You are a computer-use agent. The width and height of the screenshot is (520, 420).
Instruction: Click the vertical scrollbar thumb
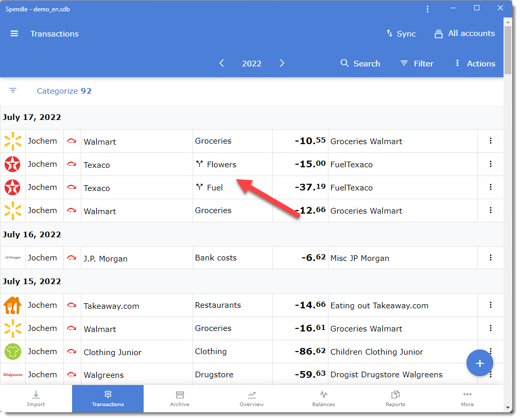point(508,50)
